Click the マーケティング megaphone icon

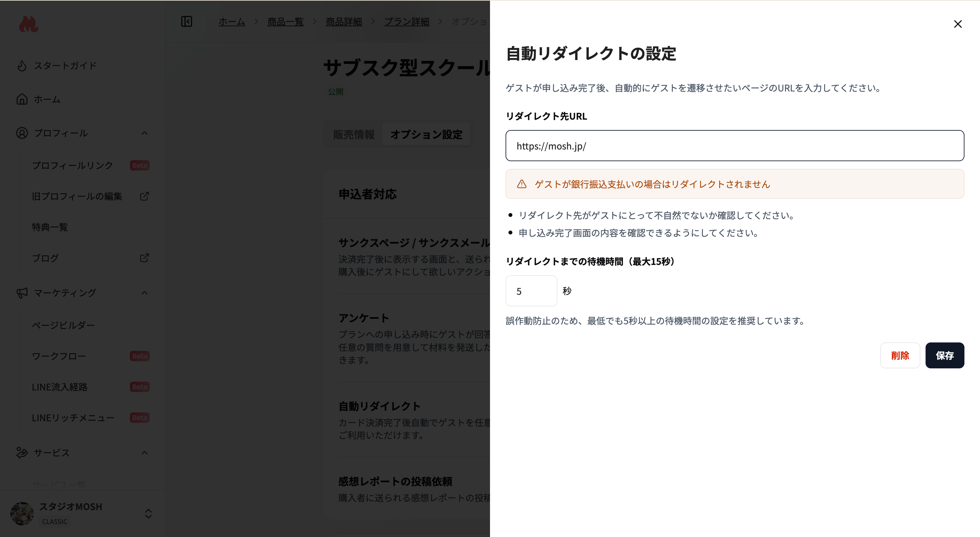tap(22, 293)
